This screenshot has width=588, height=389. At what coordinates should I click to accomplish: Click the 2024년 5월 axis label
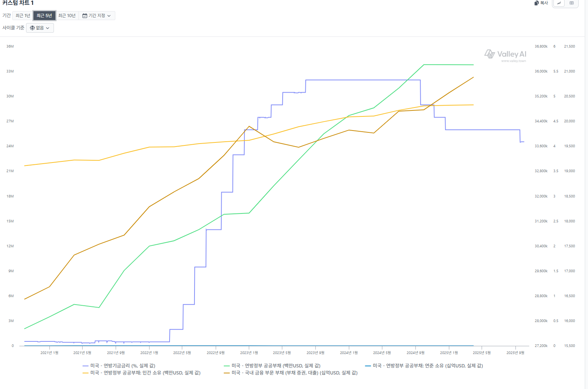click(382, 353)
